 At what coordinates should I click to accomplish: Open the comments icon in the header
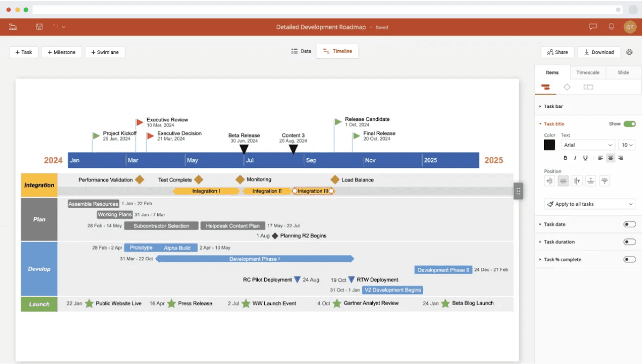click(x=592, y=26)
